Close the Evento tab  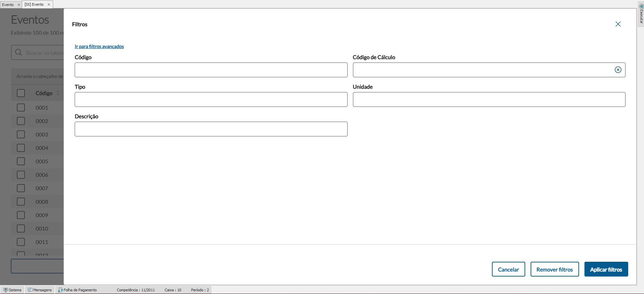19,5
